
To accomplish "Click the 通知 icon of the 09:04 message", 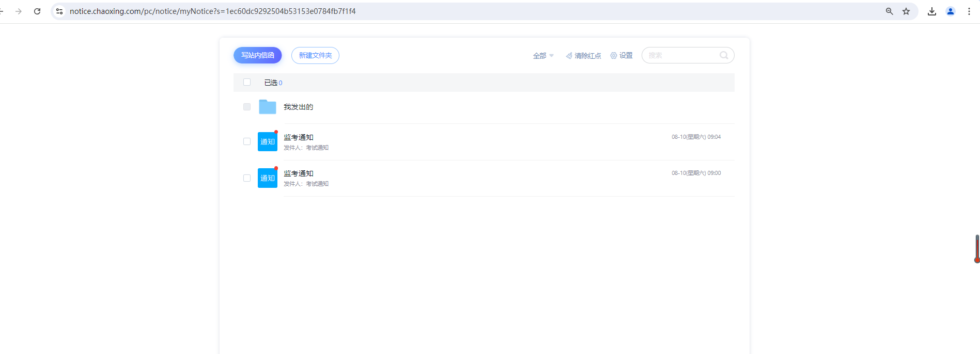I will click(x=268, y=142).
